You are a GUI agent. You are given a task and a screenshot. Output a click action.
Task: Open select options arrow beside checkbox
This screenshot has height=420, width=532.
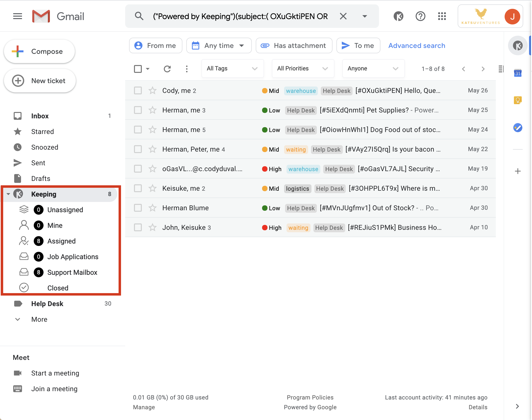coord(148,69)
